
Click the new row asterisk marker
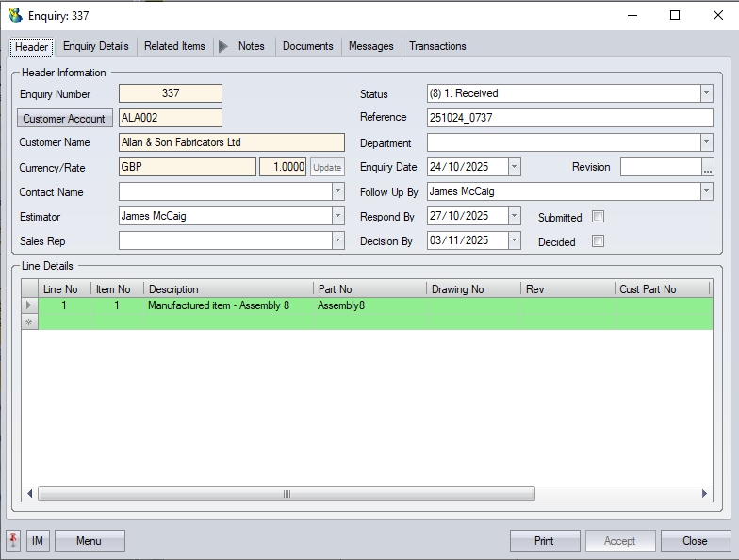29,322
